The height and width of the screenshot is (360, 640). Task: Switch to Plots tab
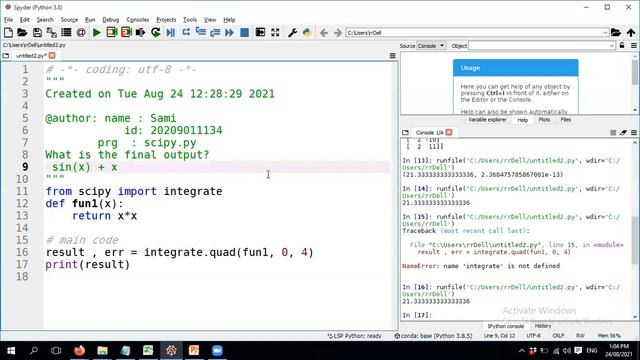(x=544, y=120)
